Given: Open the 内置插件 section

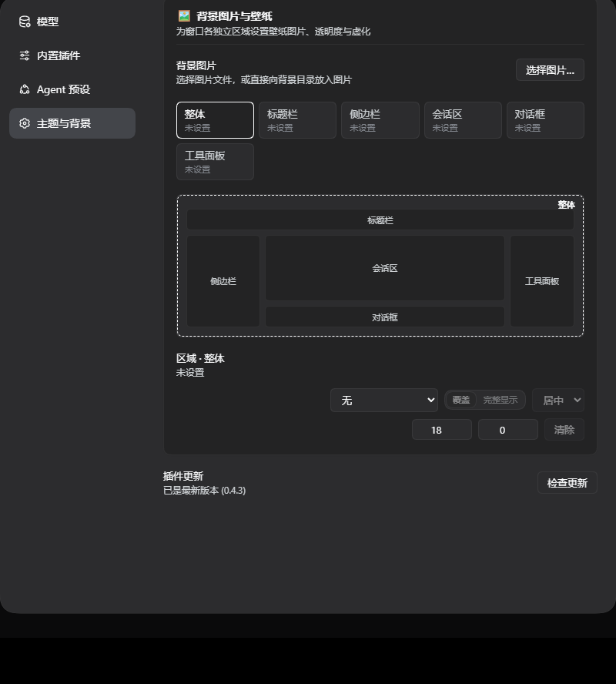Looking at the screenshot, I should click(72, 55).
